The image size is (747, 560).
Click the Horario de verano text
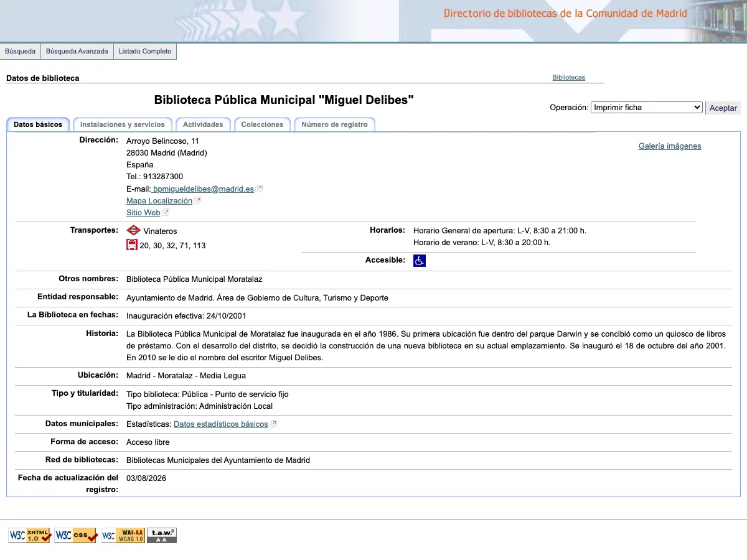pos(482,243)
